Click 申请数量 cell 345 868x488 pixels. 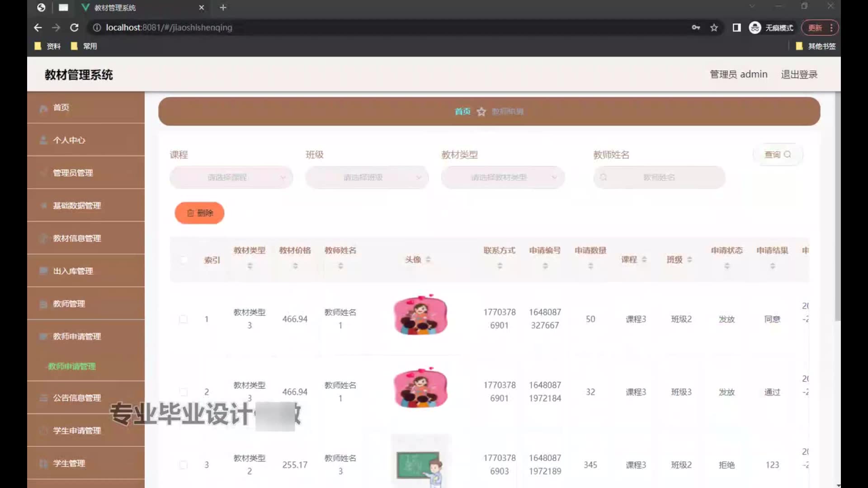(590, 465)
